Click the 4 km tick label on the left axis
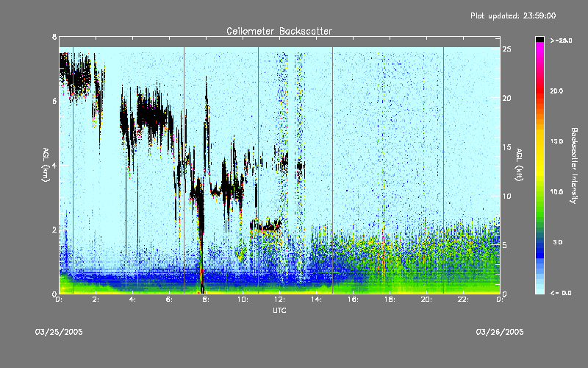 coord(54,165)
